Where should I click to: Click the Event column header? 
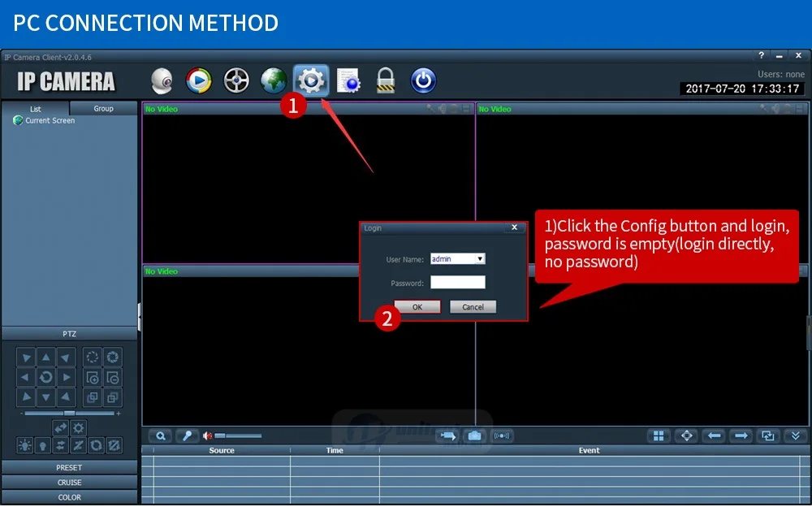(x=589, y=450)
